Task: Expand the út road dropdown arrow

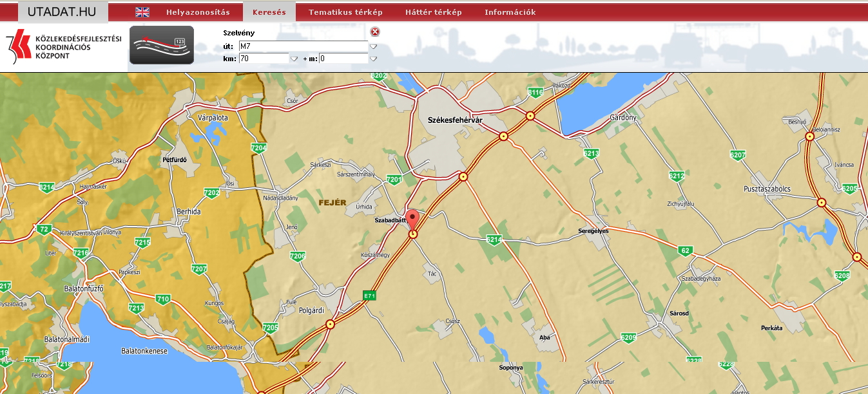Action: 373,46
